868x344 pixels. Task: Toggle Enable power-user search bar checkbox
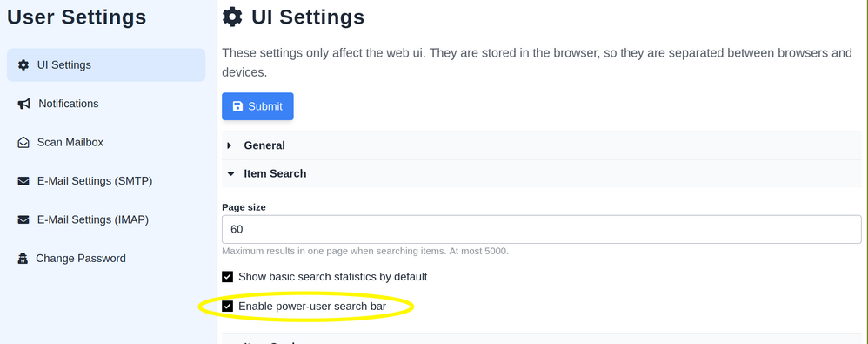click(228, 307)
